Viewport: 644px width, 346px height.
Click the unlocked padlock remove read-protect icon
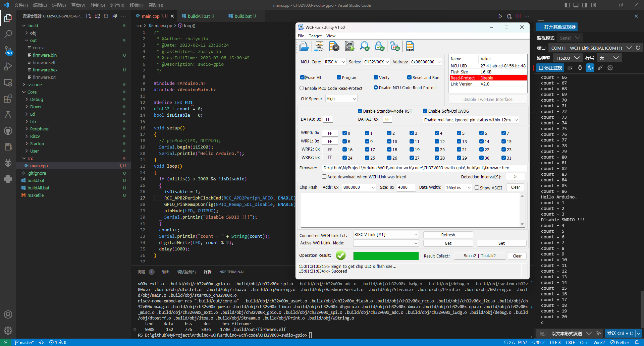[x=395, y=46]
